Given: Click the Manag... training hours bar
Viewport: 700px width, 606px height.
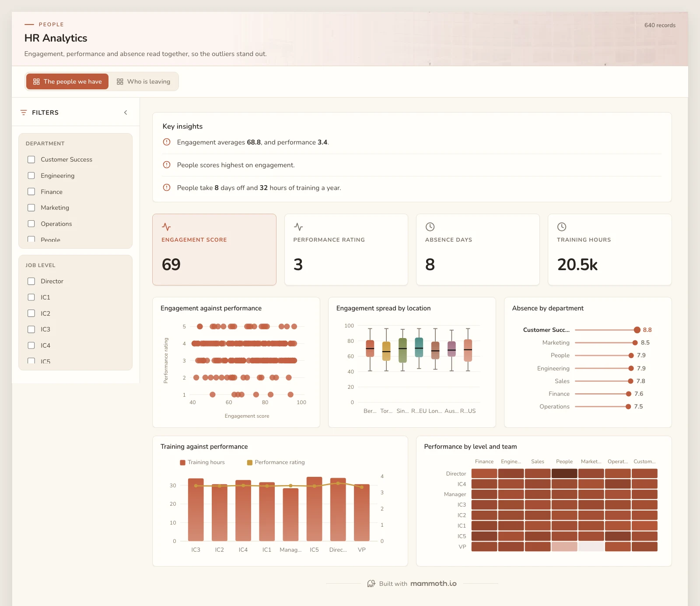Looking at the screenshot, I should click(x=290, y=514).
